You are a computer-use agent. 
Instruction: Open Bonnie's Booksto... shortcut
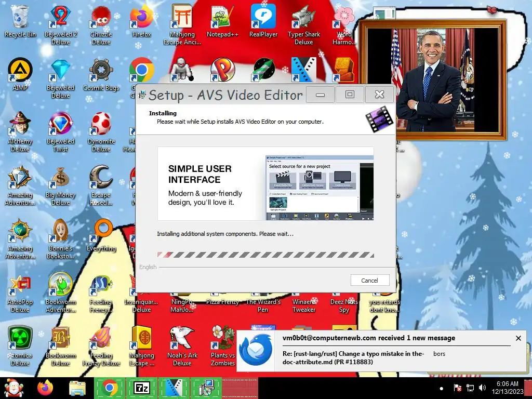coord(60,239)
